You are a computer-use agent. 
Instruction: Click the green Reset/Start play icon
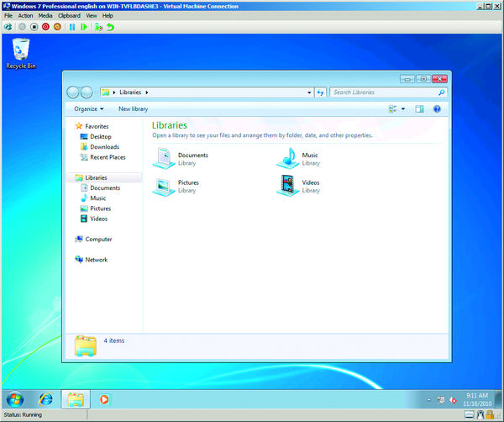tap(83, 27)
